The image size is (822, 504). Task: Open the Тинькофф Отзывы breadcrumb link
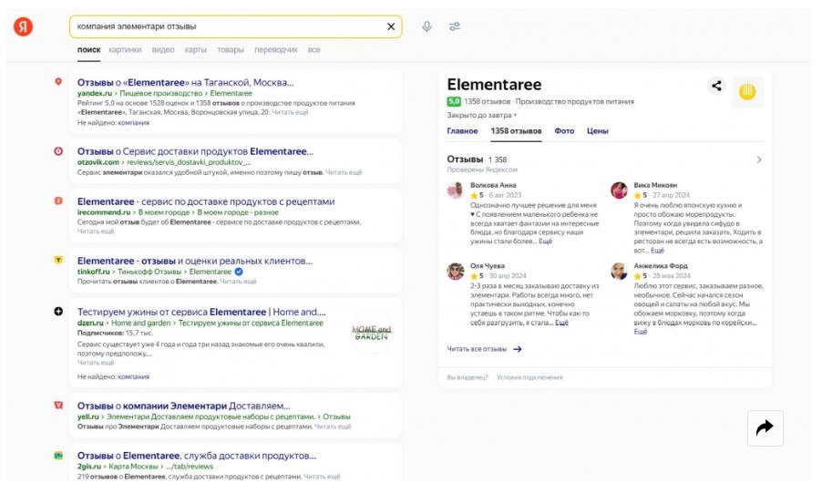149,272
